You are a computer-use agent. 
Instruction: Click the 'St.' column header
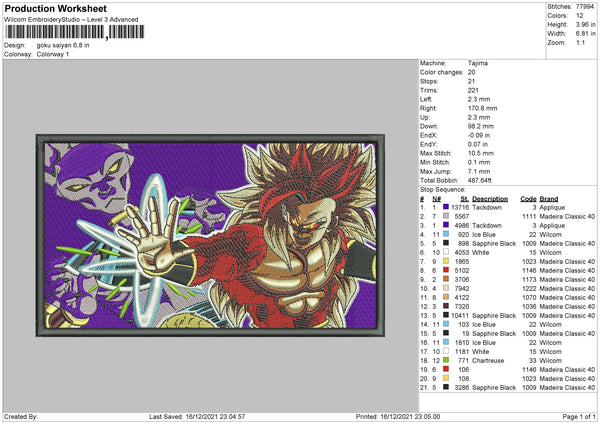click(465, 199)
